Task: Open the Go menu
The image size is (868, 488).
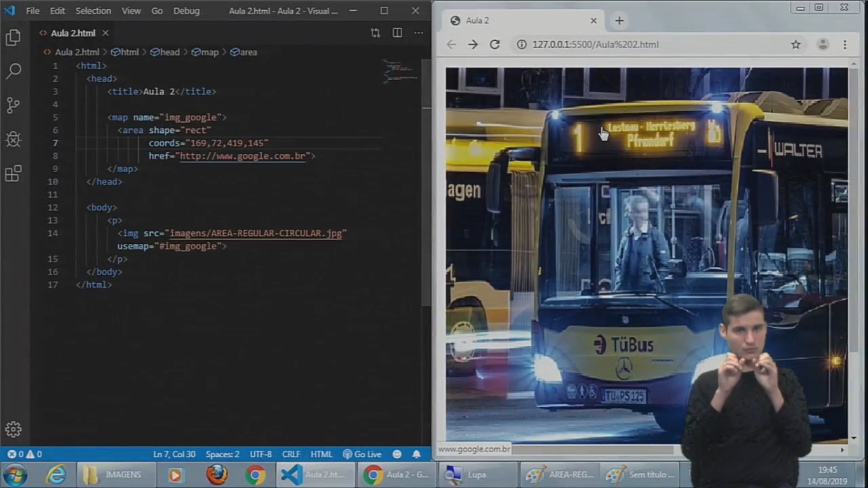Action: pyautogui.click(x=157, y=11)
